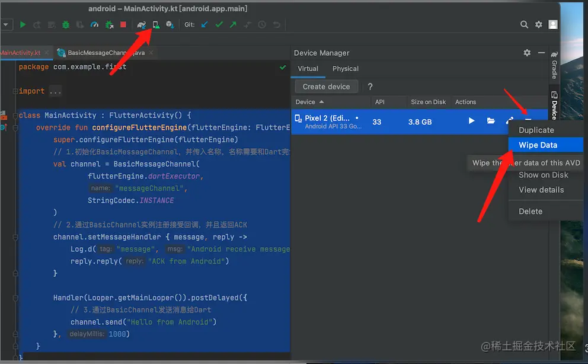Click the "messageChannel" string in code
This screenshot has height=364, width=588.
point(149,188)
